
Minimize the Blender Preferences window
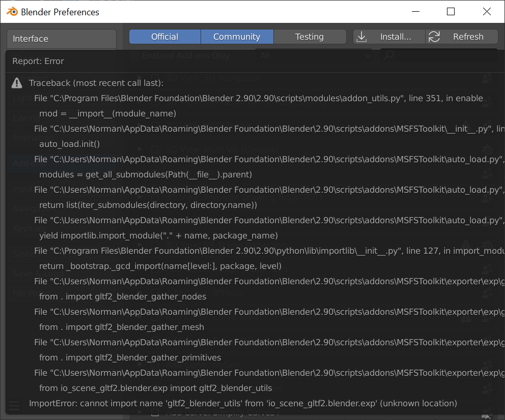coord(416,12)
